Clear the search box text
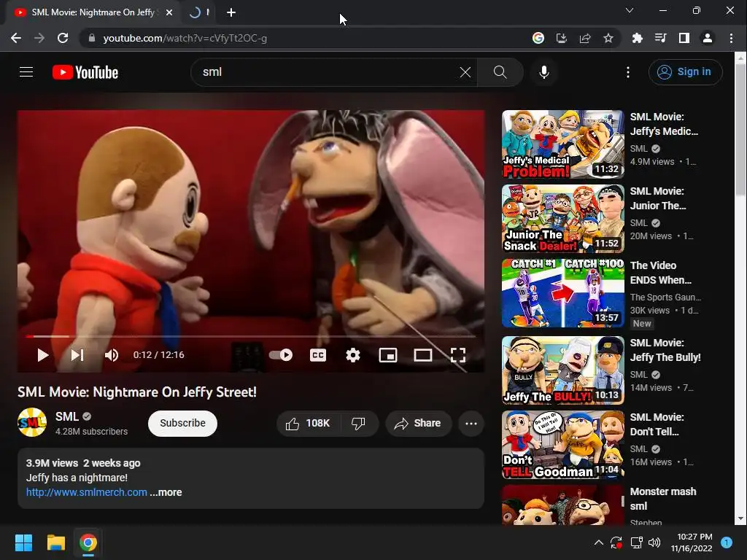Screen dimensions: 747x560 pyautogui.click(x=465, y=72)
